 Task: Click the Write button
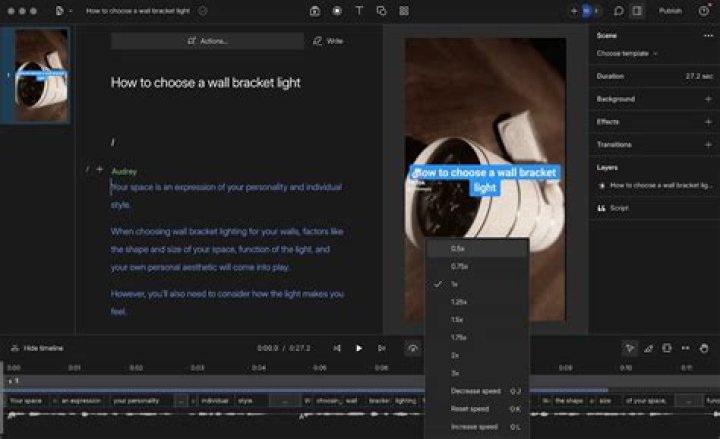point(328,41)
